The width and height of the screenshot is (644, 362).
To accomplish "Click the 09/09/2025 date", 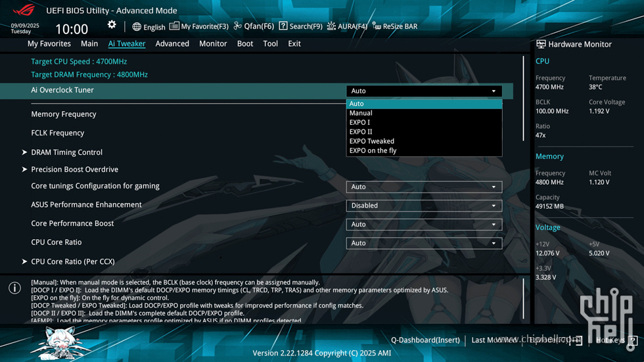I will [x=25, y=26].
